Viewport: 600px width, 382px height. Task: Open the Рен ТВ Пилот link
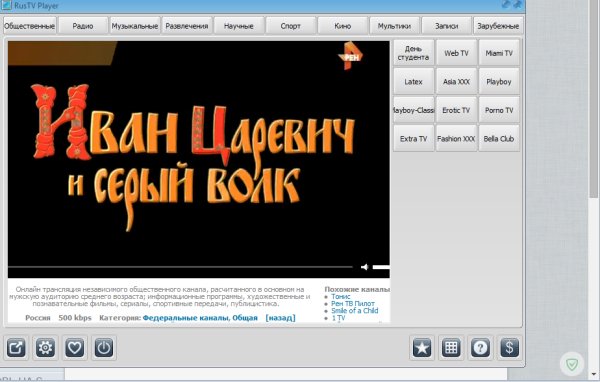(x=353, y=304)
